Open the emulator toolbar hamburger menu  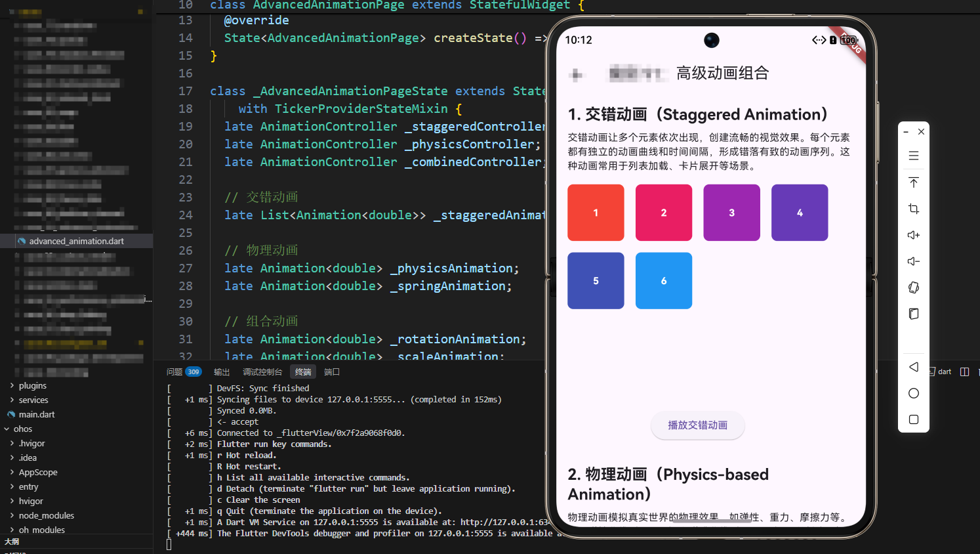[914, 156]
